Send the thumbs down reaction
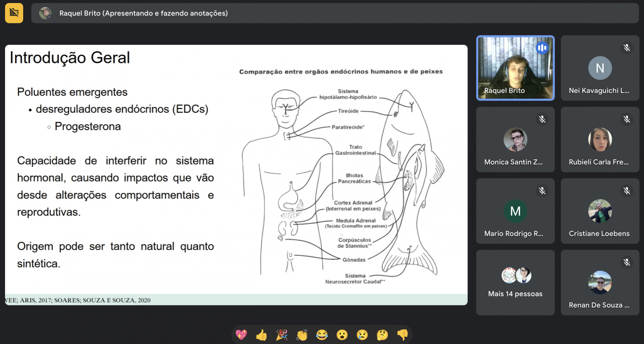Viewport: 644px width, 344px height. 402,335
